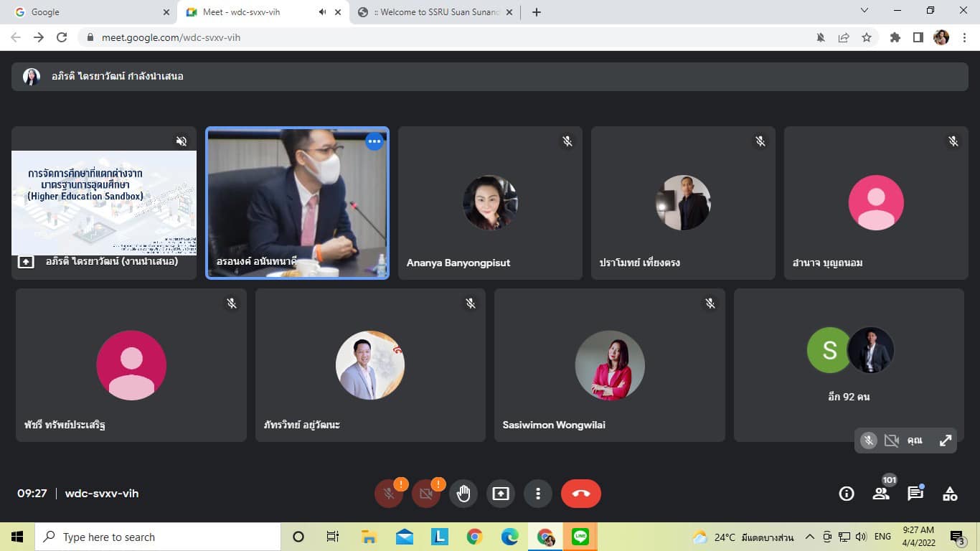Open LINE app from the taskbar
Screen dimensions: 980x551
pyautogui.click(x=580, y=537)
